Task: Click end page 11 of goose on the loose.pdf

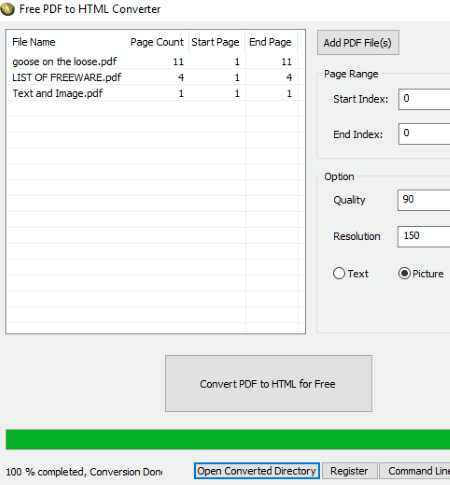Action: [287, 62]
